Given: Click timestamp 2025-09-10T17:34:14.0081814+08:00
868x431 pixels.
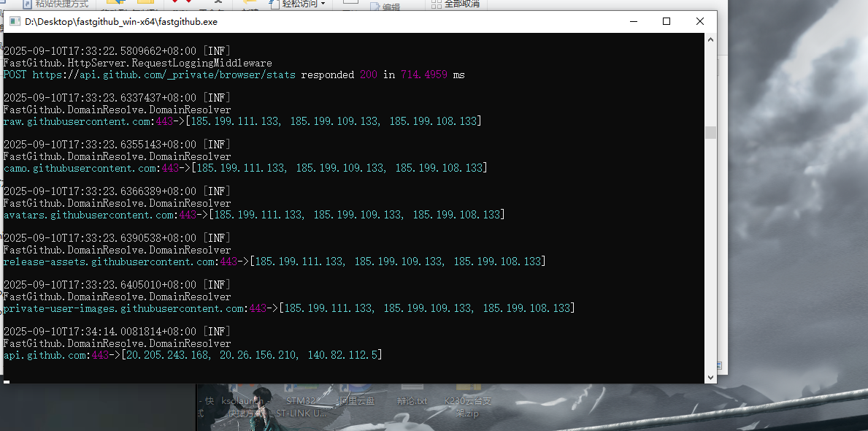Looking at the screenshot, I should coord(100,332).
